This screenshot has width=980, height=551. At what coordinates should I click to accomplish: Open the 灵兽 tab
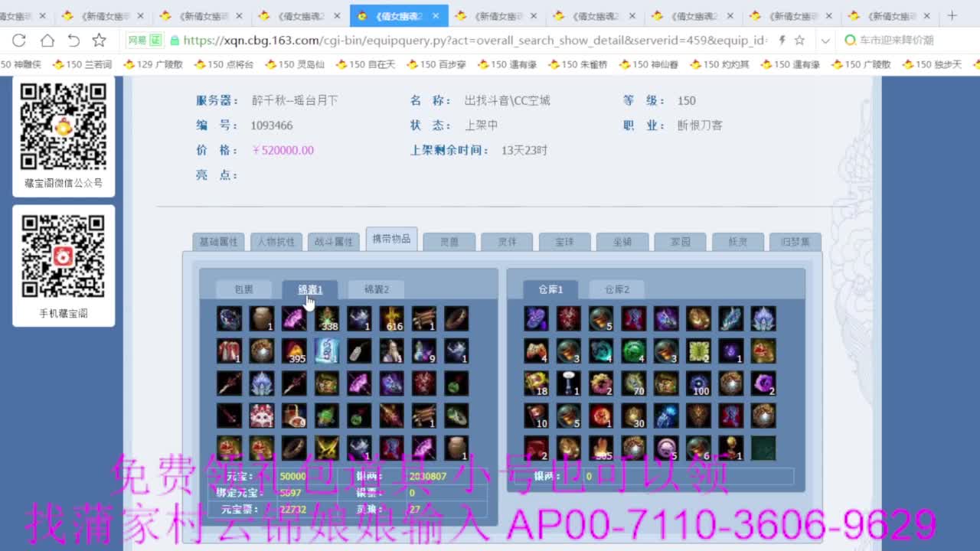coord(449,242)
